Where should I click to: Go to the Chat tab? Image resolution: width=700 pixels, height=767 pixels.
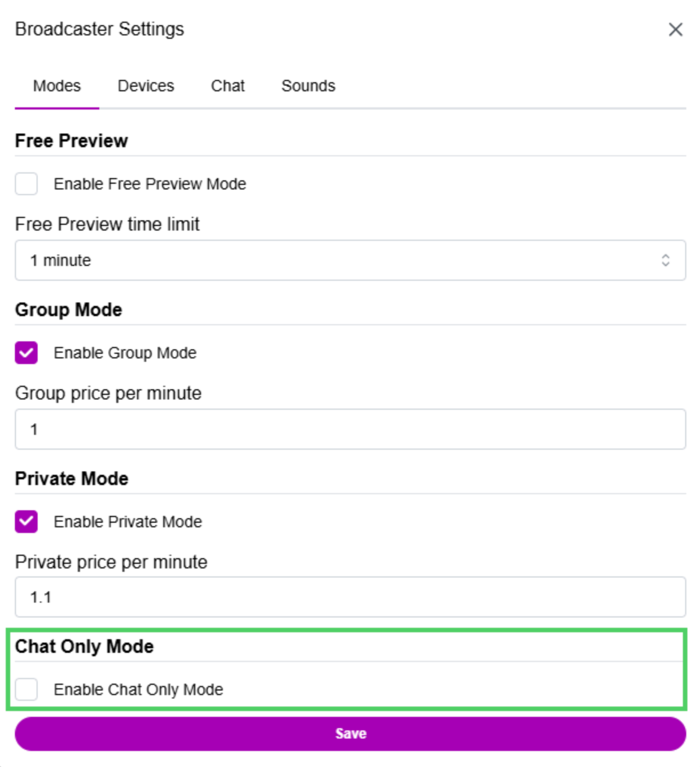pos(227,86)
